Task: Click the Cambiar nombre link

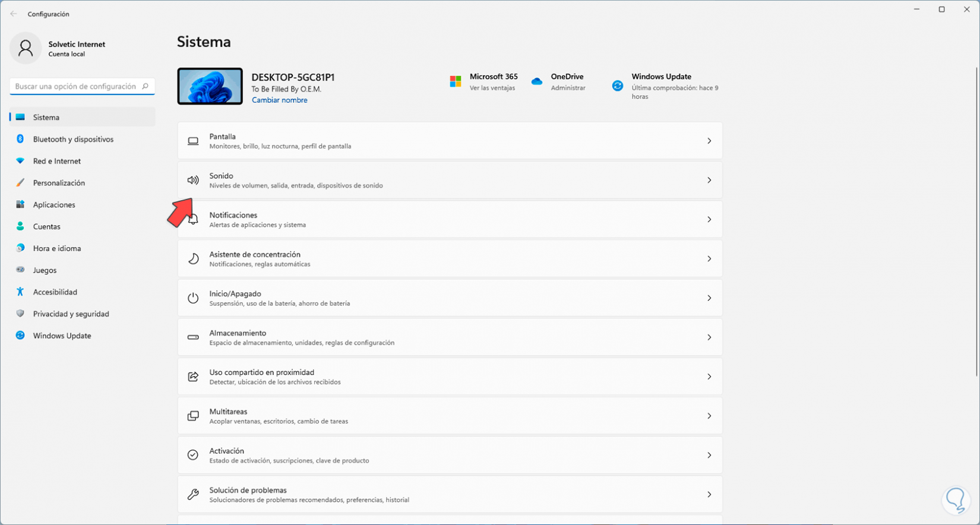Action: point(279,100)
